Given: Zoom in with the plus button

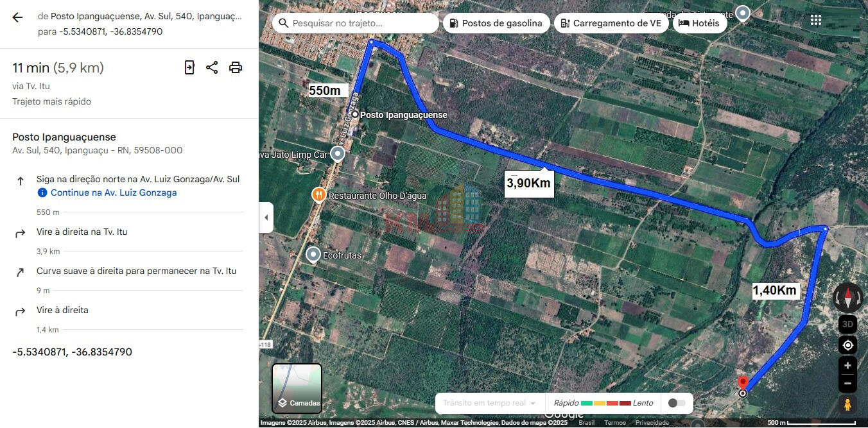Looking at the screenshot, I should [847, 366].
